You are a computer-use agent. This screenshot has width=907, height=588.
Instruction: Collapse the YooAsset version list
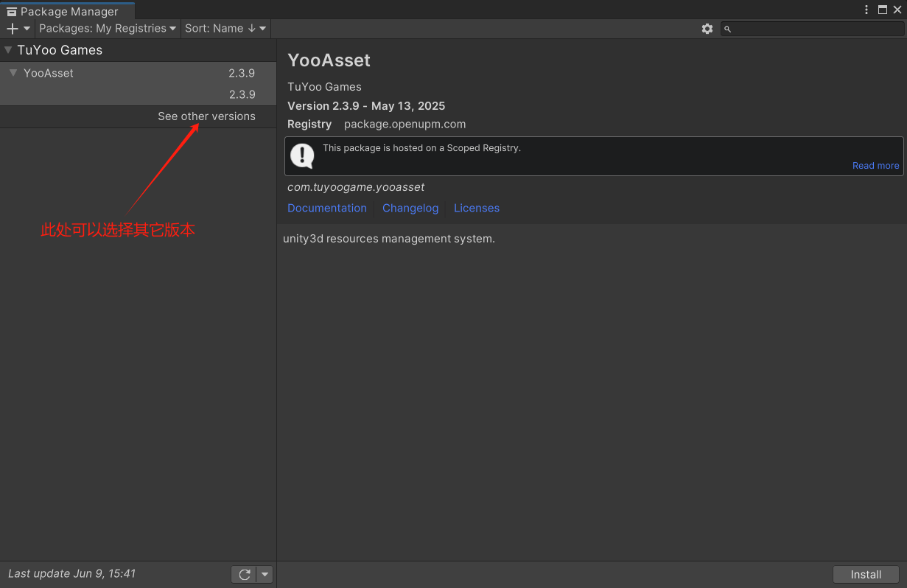click(13, 73)
